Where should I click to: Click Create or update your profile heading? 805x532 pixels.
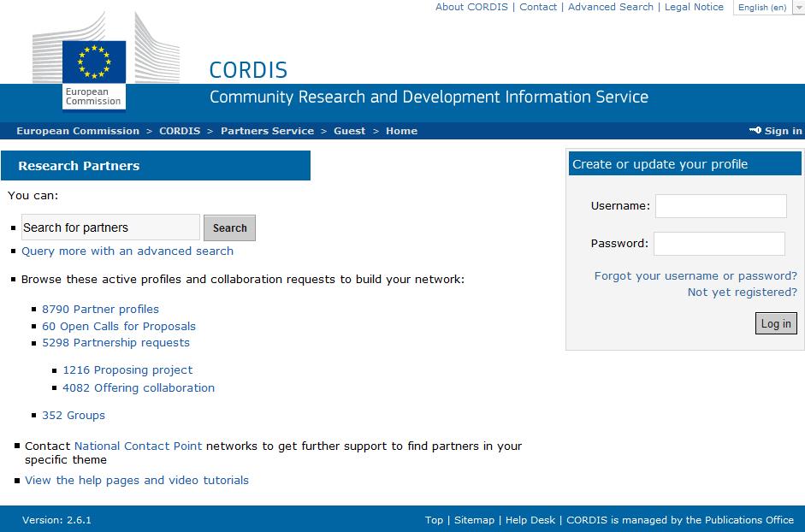pyautogui.click(x=660, y=164)
